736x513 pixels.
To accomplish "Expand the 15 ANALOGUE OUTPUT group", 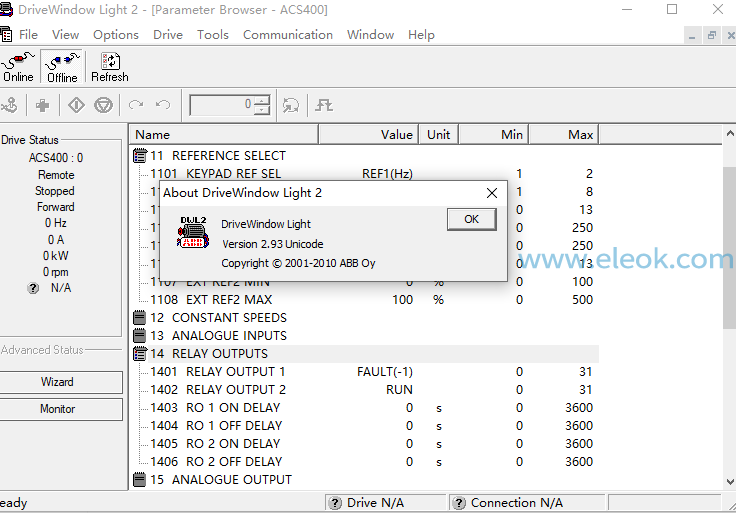I will (139, 480).
